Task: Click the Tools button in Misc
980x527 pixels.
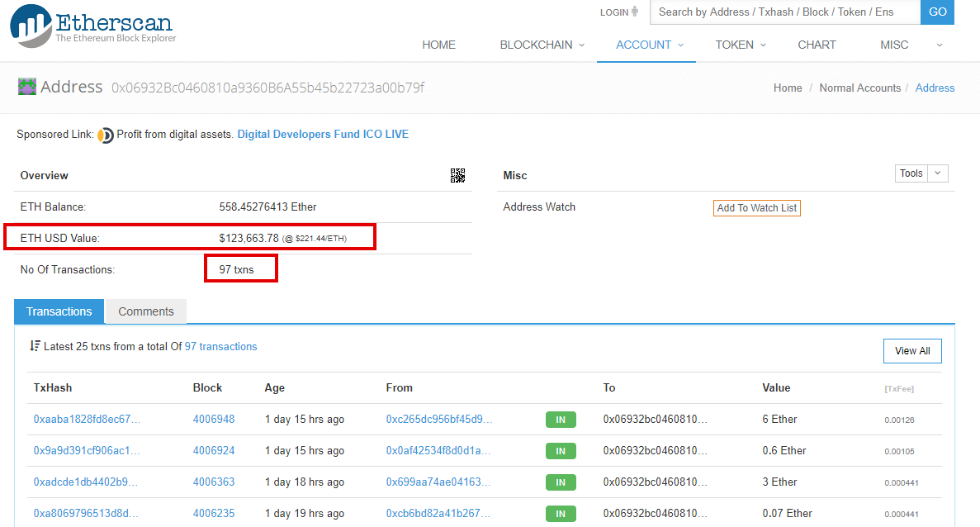Action: point(911,173)
